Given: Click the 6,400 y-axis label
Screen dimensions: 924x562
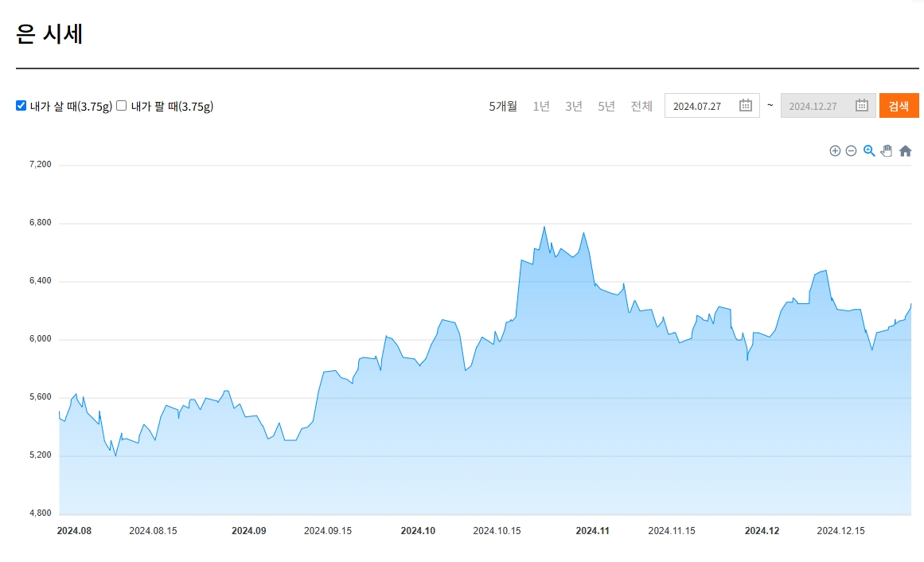Looking at the screenshot, I should pyautogui.click(x=40, y=281).
